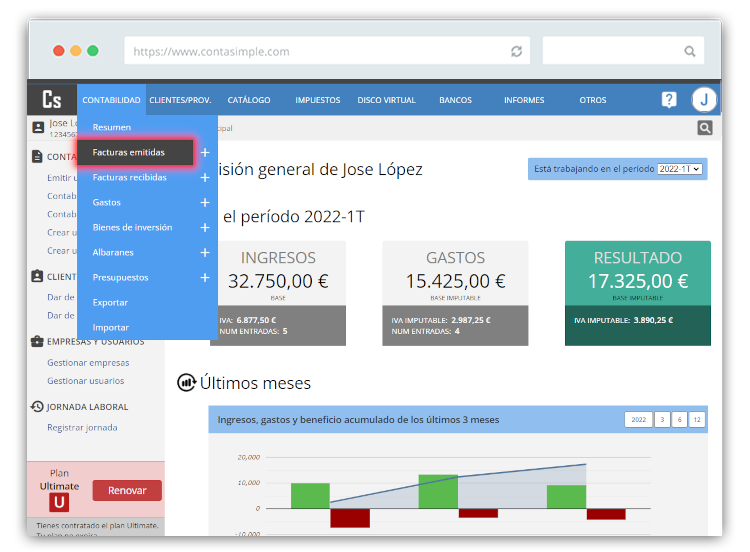750x552 pixels.
Task: Click the gray search magnifier icon
Action: coord(705,128)
